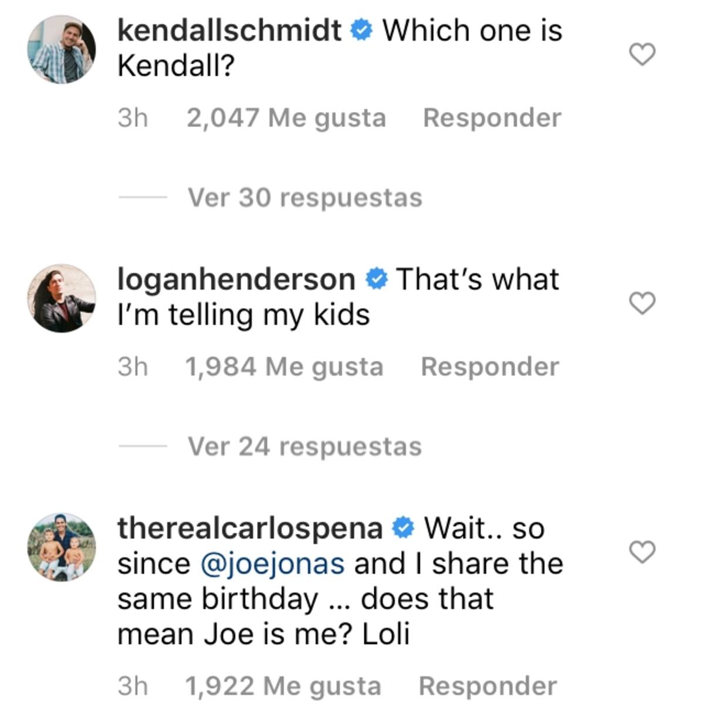This screenshot has width=704, height=728.
Task: Open loganhenderson username link
Action: 236,279
